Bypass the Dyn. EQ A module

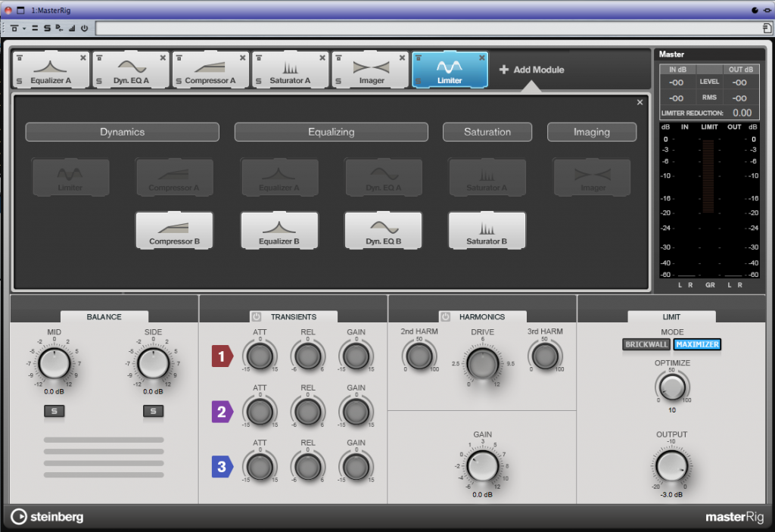click(99, 58)
